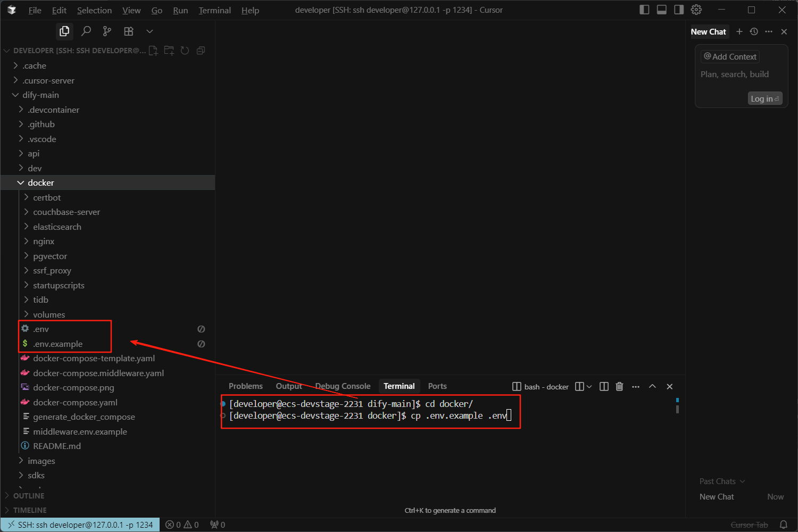798x532 pixels.
Task: Expand the volumes folder
Action: [x=107, y=314]
